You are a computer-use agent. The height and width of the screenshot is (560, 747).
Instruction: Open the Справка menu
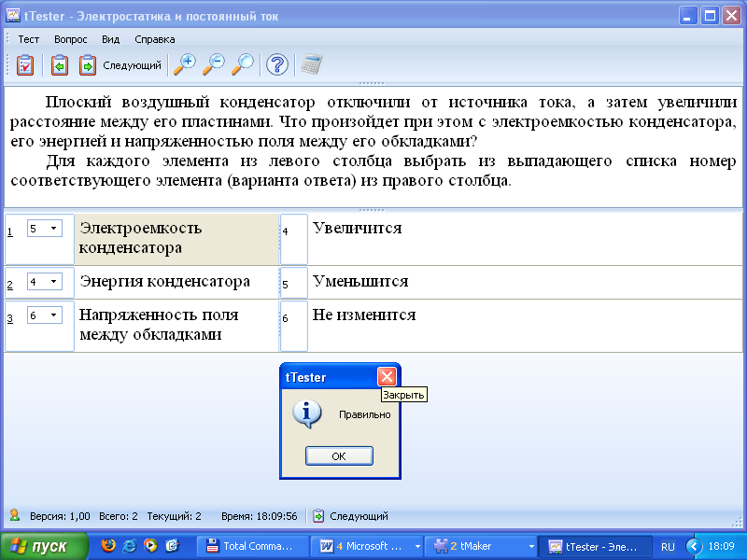tap(155, 39)
